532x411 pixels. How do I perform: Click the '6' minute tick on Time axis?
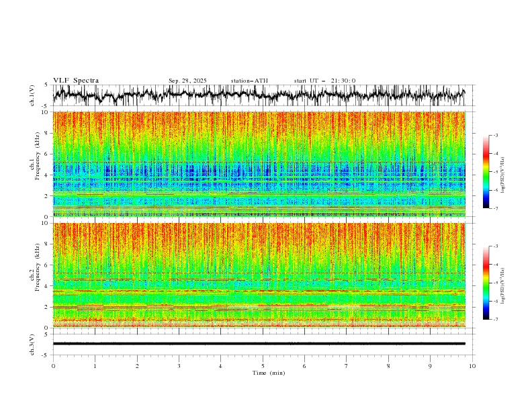304,366
